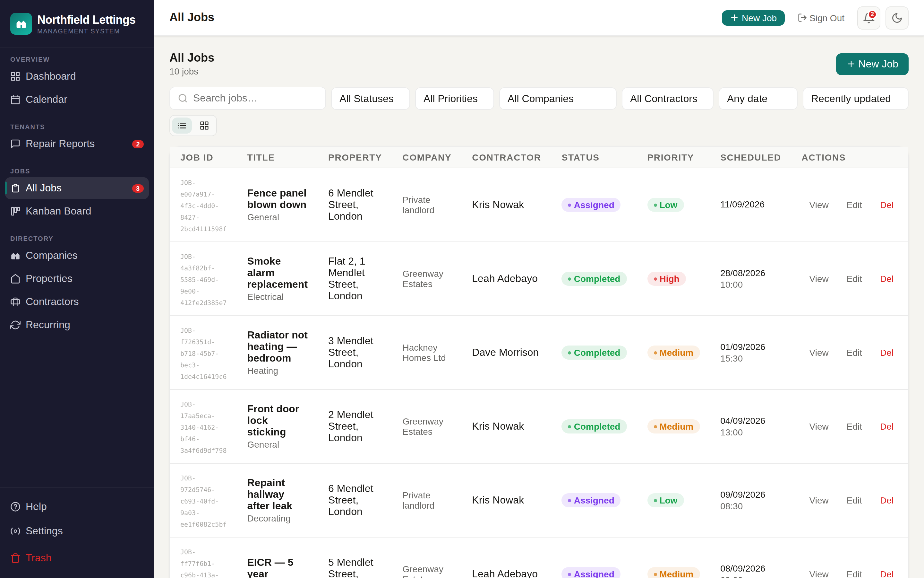Click the All Jobs clipboard icon
The width and height of the screenshot is (924, 578).
coord(15,188)
